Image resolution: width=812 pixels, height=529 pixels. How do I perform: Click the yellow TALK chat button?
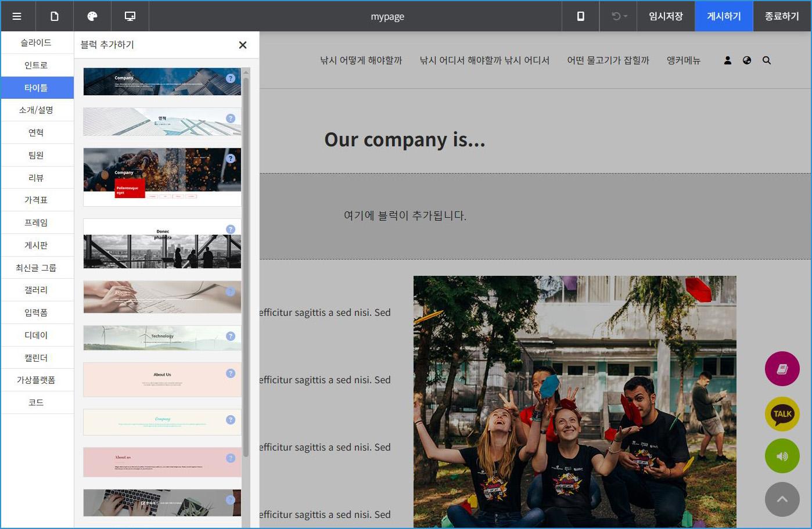tap(782, 414)
